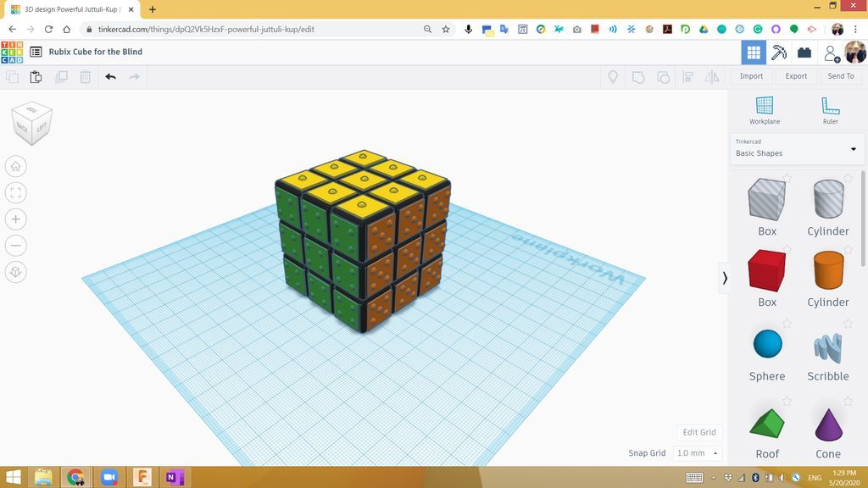Screen dimensions: 868x488
Task: Toggle the show-all lightbulb icon
Action: tap(613, 77)
